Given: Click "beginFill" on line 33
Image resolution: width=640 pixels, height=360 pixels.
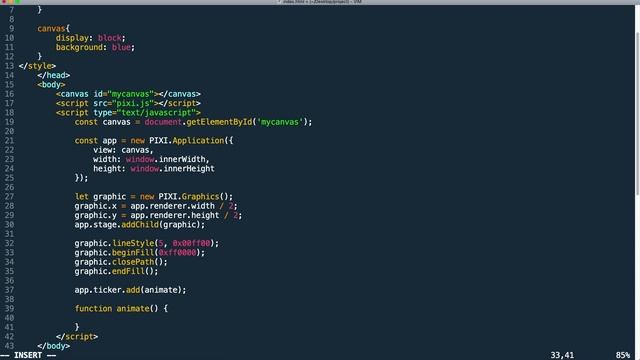Looking at the screenshot, I should click(x=133, y=253).
